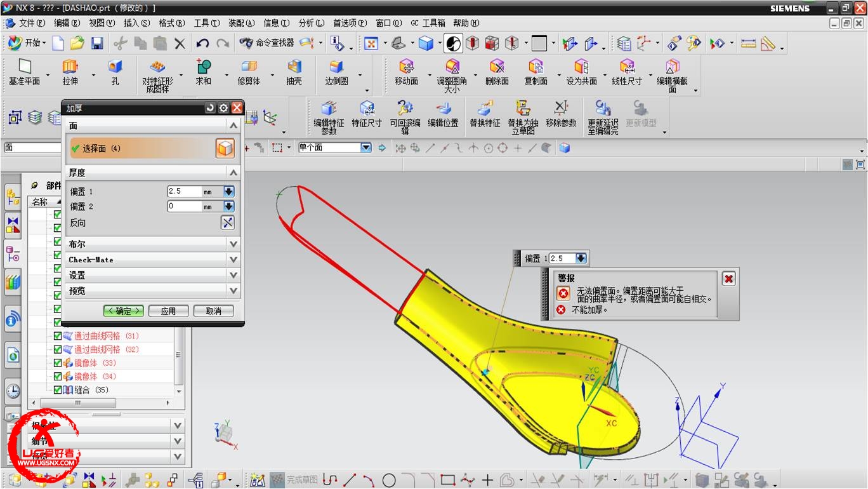Close the 警报 alert popup
868x489 pixels.
click(x=729, y=279)
